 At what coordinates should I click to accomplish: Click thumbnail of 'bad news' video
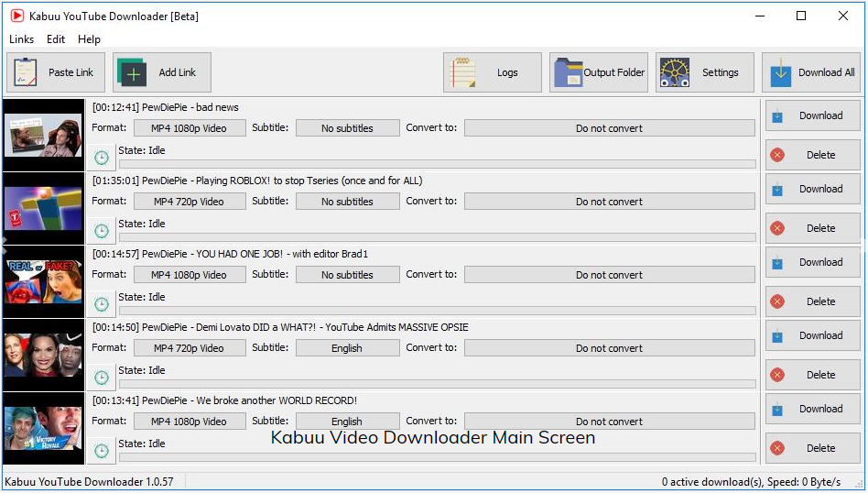click(x=44, y=135)
